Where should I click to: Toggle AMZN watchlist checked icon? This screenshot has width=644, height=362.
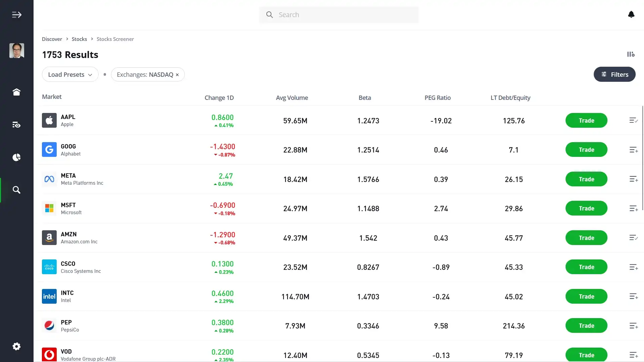[633, 238]
